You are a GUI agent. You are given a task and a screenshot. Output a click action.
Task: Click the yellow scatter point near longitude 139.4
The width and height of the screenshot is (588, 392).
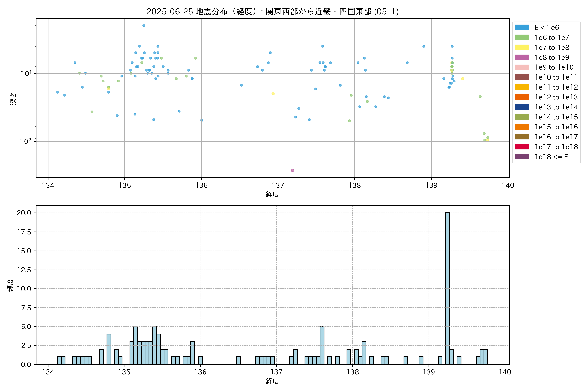pyautogui.click(x=463, y=79)
